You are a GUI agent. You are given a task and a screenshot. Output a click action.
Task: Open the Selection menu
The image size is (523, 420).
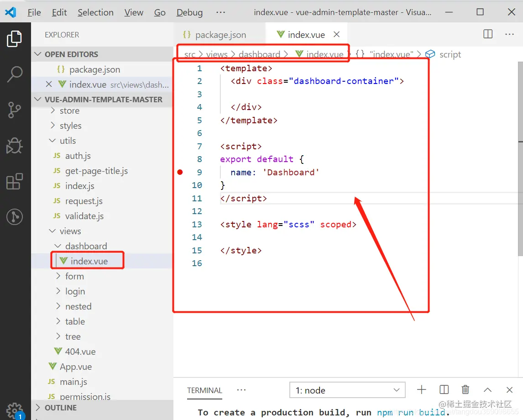(x=95, y=12)
